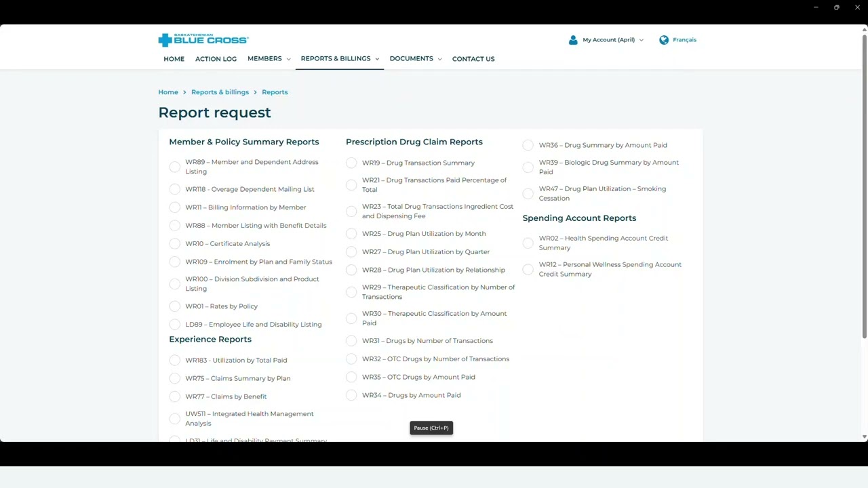
Task: Click the Saskatchewan Blue Cross logo
Action: [x=203, y=40]
